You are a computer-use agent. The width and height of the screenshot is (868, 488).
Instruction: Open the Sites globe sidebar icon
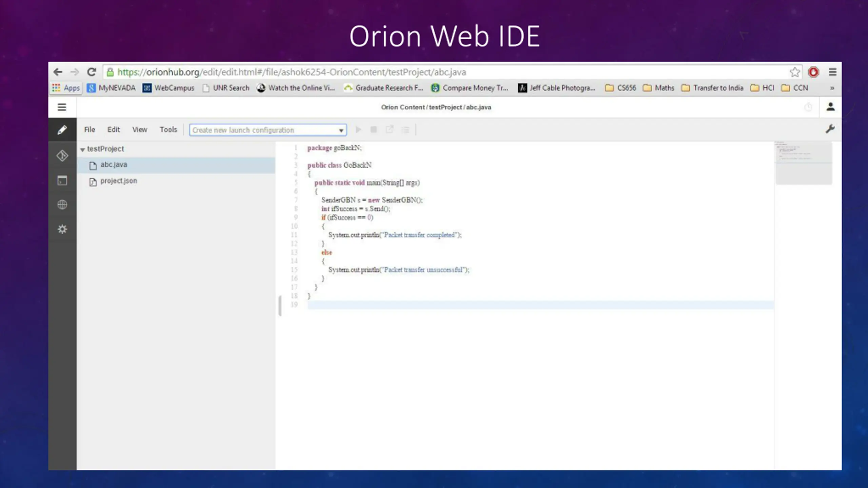pos(62,205)
